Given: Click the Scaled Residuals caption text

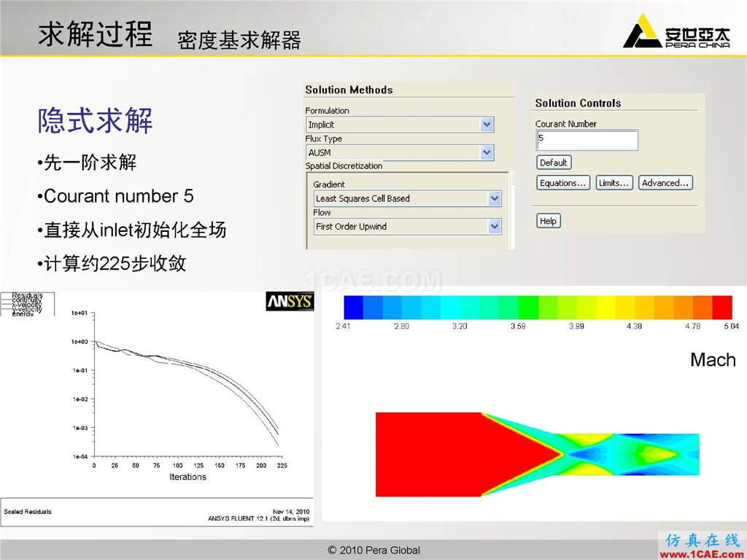Looking at the screenshot, I should coord(28,512).
